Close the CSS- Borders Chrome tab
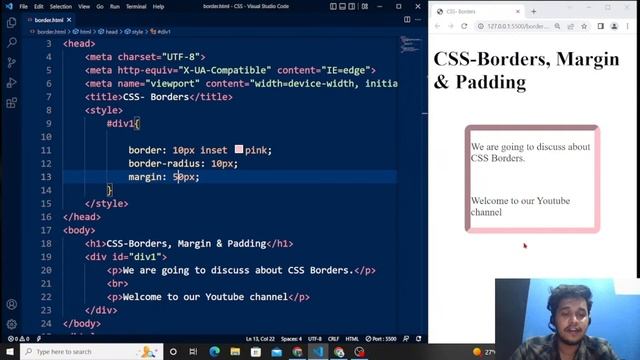 [x=518, y=11]
